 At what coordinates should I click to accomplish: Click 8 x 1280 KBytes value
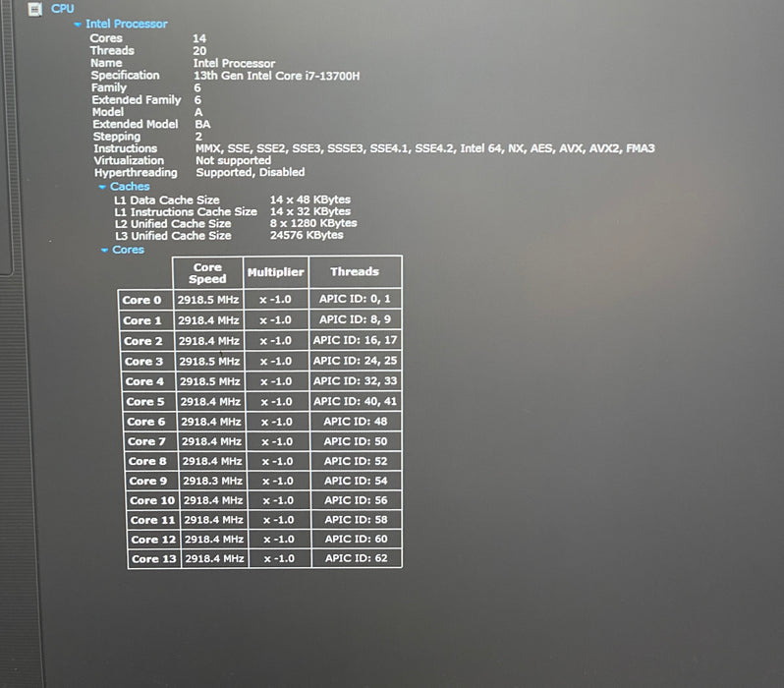(x=313, y=223)
